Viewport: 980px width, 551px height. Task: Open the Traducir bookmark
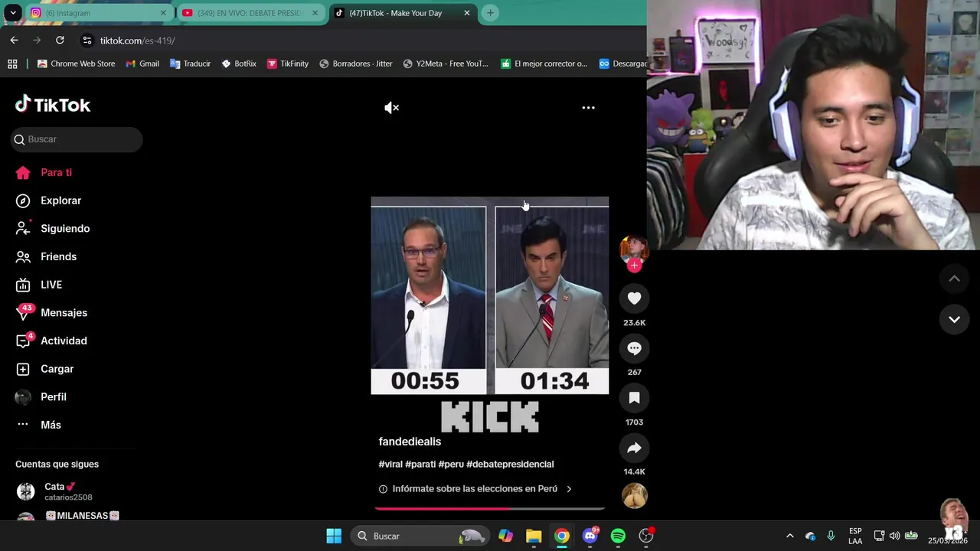pyautogui.click(x=190, y=64)
